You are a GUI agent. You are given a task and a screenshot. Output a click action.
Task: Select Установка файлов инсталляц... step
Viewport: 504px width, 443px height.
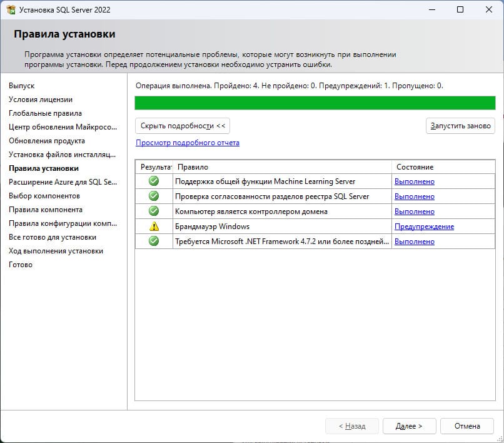pos(62,155)
